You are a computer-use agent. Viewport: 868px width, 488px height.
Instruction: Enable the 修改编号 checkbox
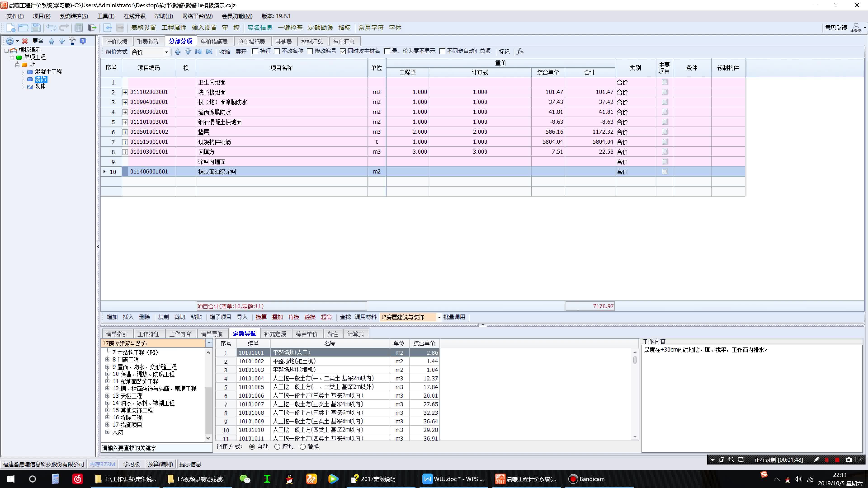pos(310,51)
